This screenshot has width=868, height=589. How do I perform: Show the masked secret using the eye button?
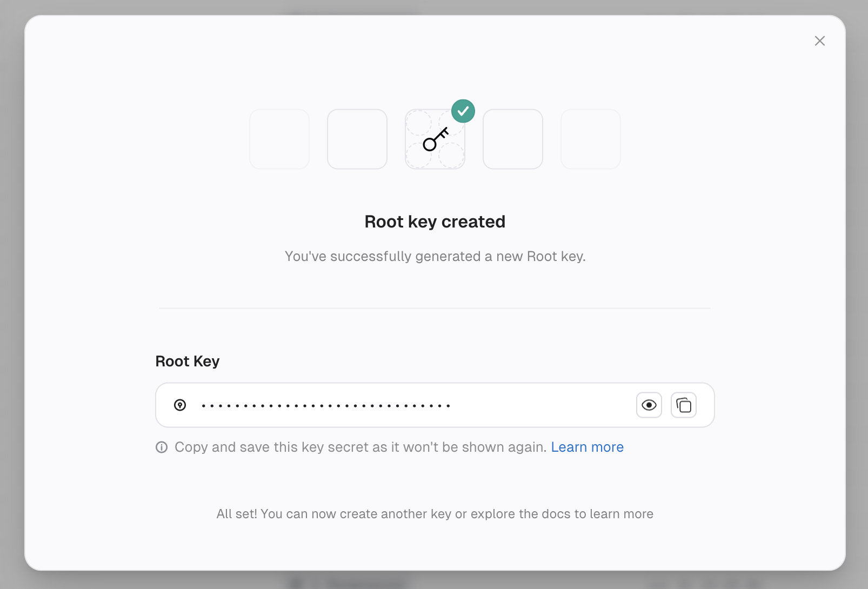649,405
